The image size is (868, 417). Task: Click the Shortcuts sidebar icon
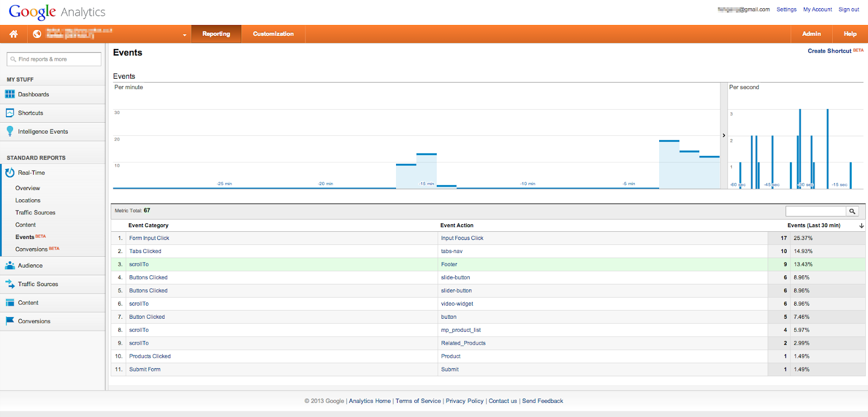10,113
